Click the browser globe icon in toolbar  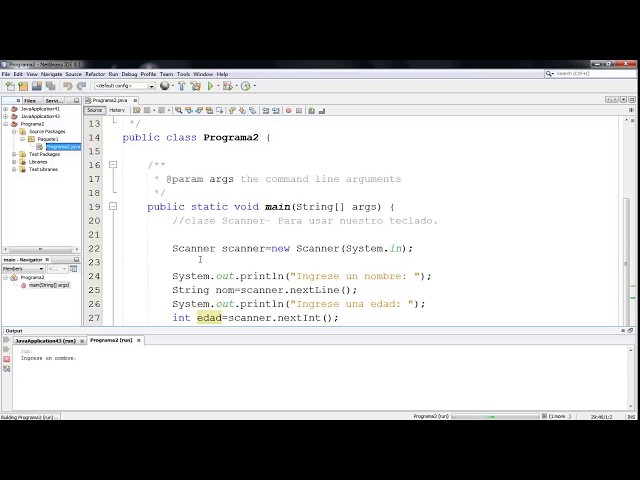[x=164, y=86]
